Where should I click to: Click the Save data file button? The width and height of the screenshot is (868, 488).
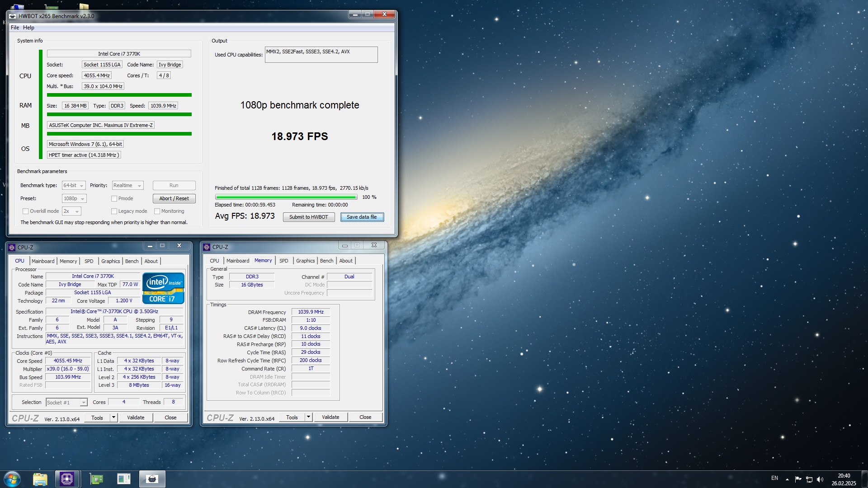tap(362, 217)
